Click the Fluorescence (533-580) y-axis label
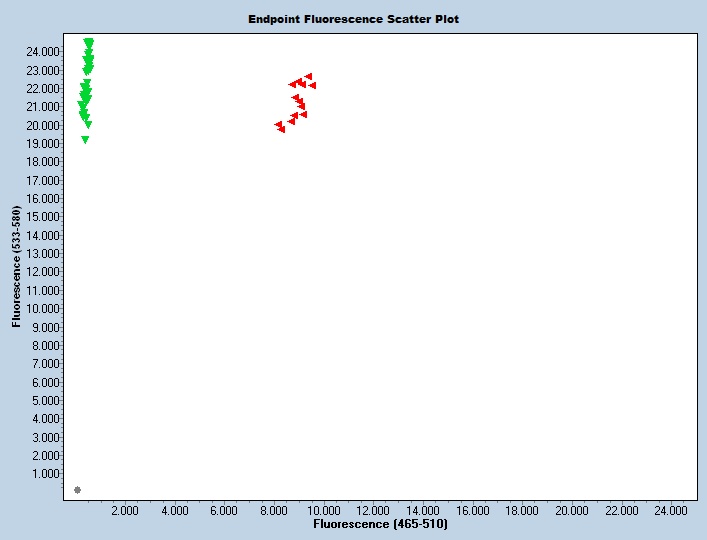Screen dimensions: 707x540 click(16, 268)
